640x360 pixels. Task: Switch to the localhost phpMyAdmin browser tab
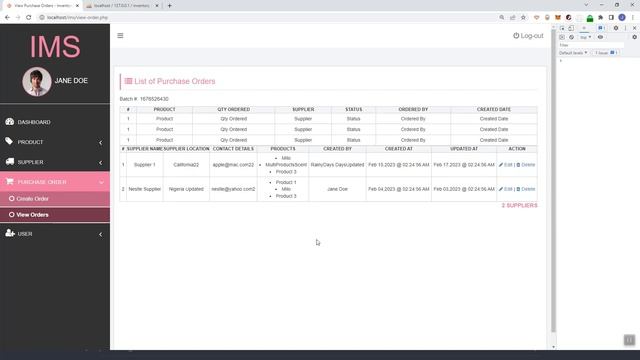coord(122,6)
